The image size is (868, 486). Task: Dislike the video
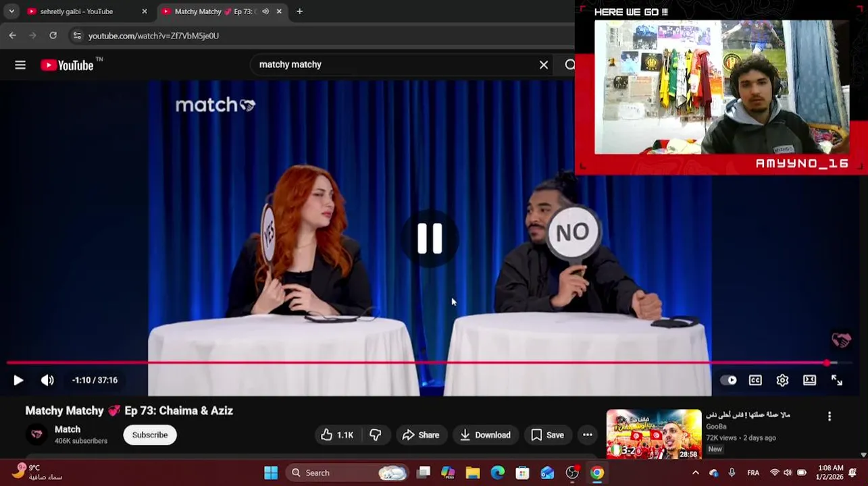coord(376,435)
